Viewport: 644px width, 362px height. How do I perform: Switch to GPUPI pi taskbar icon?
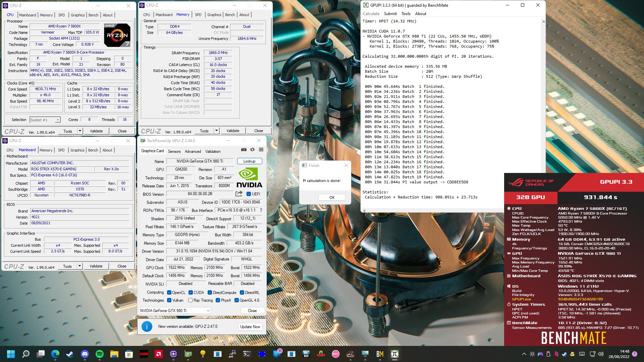click(x=395, y=354)
